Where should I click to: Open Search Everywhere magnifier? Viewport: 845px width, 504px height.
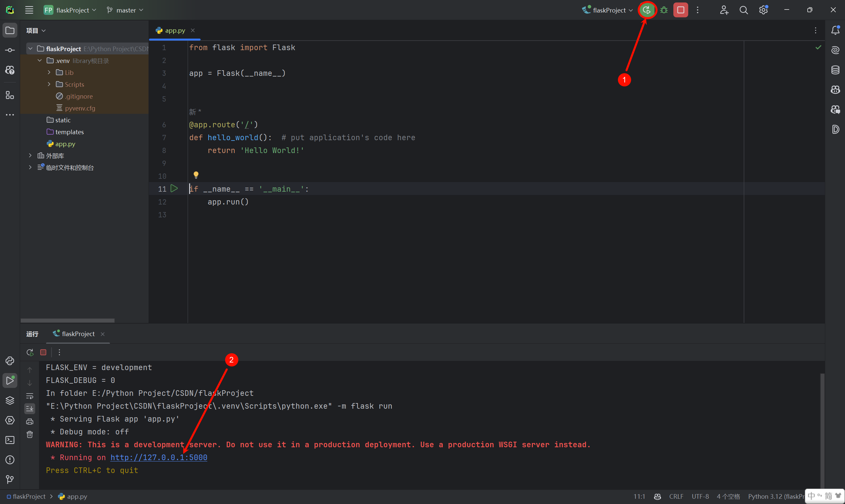(x=743, y=10)
